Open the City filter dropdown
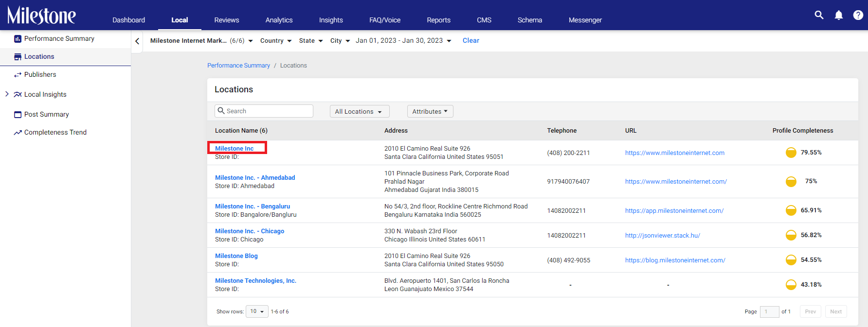This screenshot has height=327, width=868. [x=340, y=41]
